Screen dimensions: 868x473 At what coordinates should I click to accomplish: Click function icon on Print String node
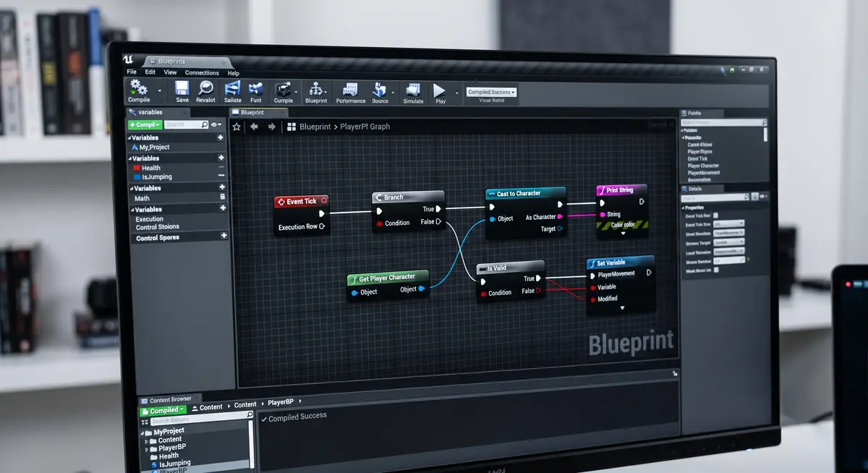pyautogui.click(x=602, y=190)
